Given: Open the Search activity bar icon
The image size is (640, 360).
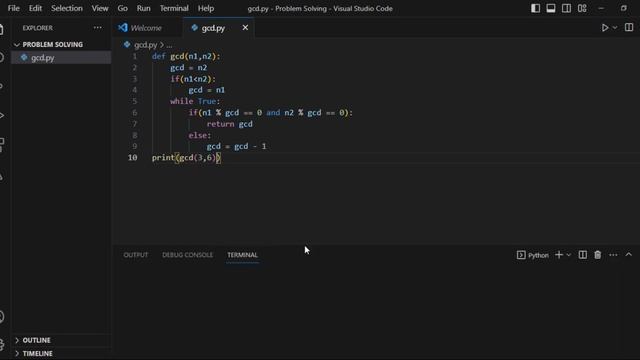Looking at the screenshot, I should (x=2, y=58).
